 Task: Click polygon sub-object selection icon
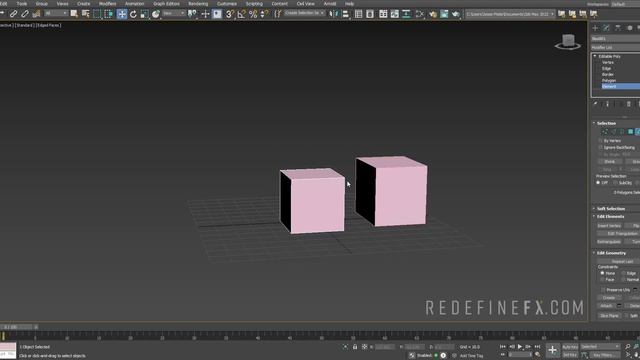coord(630,131)
